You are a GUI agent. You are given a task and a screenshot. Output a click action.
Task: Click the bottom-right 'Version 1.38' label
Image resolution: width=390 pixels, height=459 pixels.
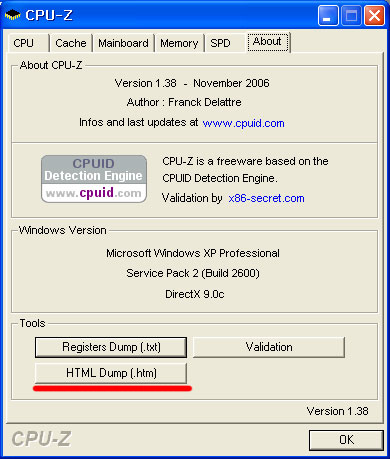tap(337, 411)
